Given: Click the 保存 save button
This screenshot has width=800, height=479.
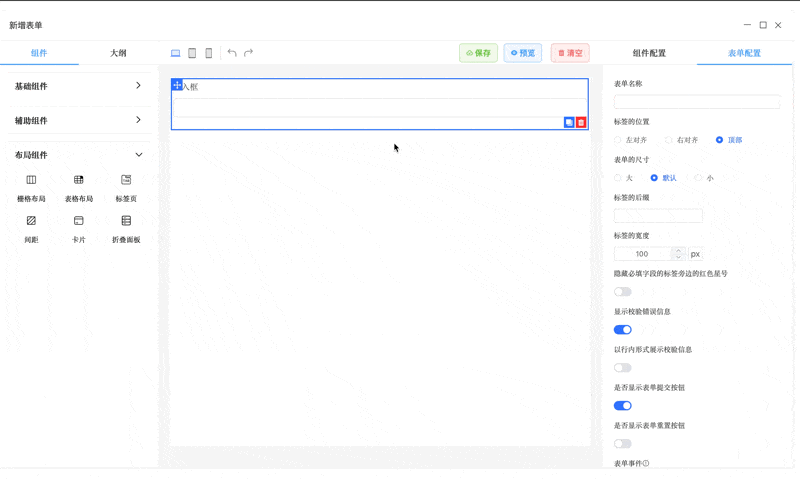Looking at the screenshot, I should click(478, 53).
